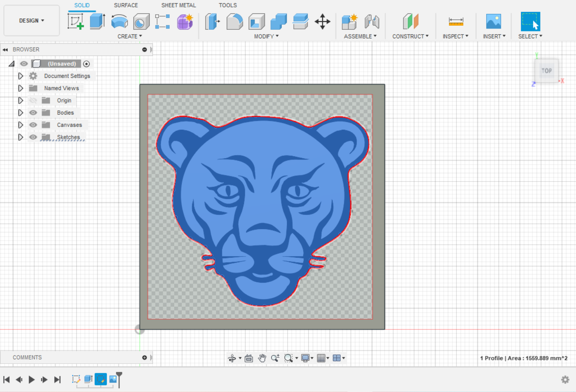
Task: Expand the Document Settings node
Action: coord(20,76)
